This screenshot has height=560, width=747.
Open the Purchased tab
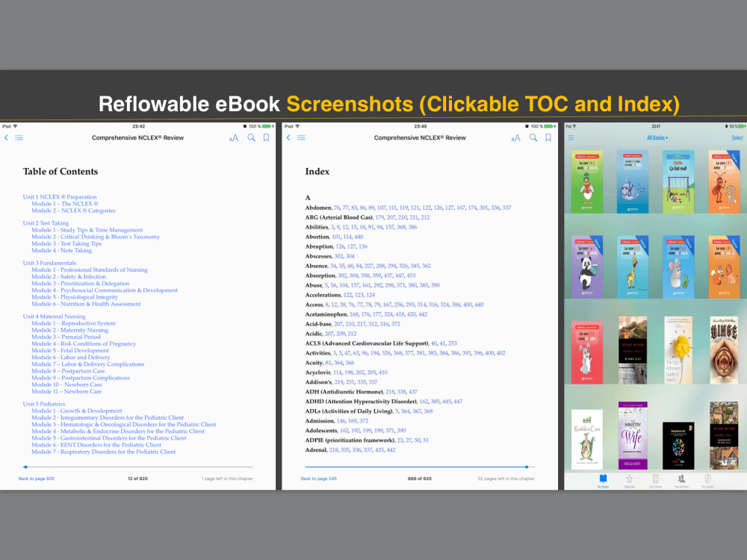(x=707, y=481)
